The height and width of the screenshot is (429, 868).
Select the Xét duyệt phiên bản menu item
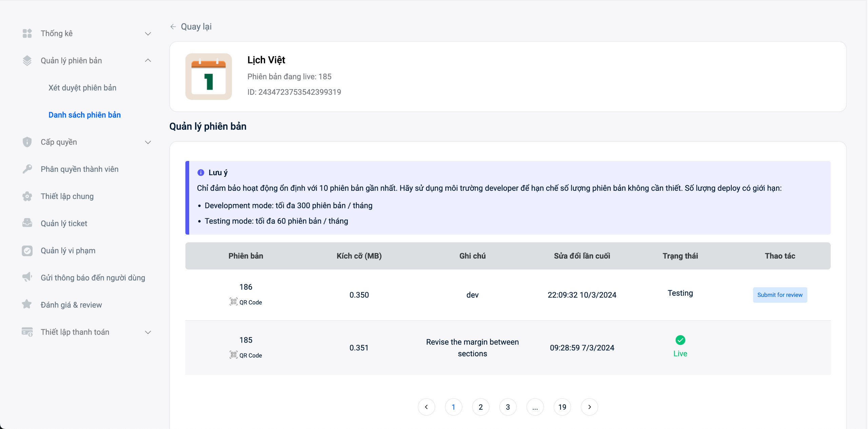click(x=83, y=87)
